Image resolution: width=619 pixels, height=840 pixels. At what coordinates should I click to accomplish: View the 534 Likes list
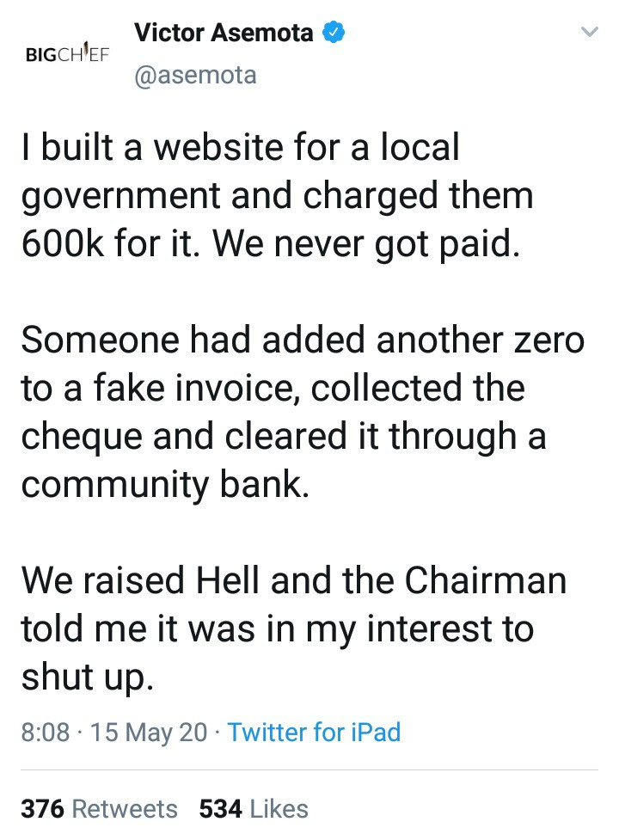point(254,808)
